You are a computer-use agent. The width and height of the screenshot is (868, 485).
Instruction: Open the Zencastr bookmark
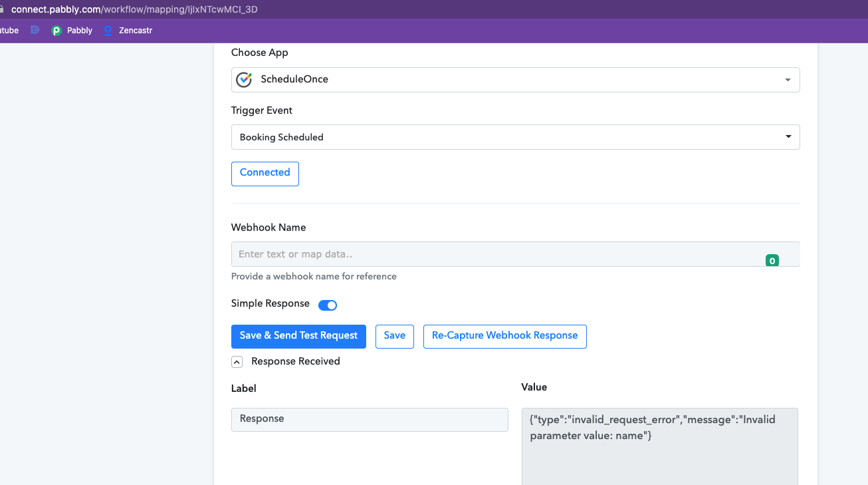pyautogui.click(x=128, y=31)
